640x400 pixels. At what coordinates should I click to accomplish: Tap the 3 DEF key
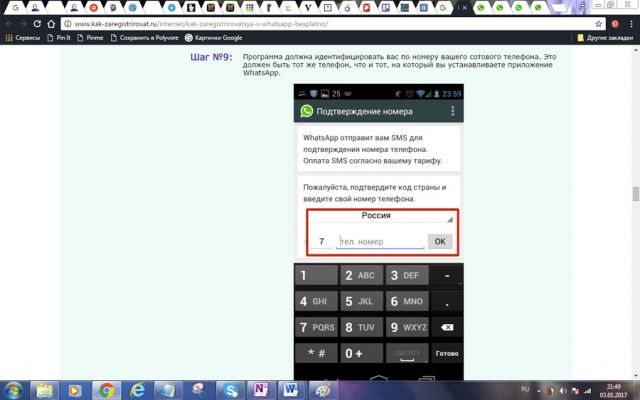(x=407, y=276)
